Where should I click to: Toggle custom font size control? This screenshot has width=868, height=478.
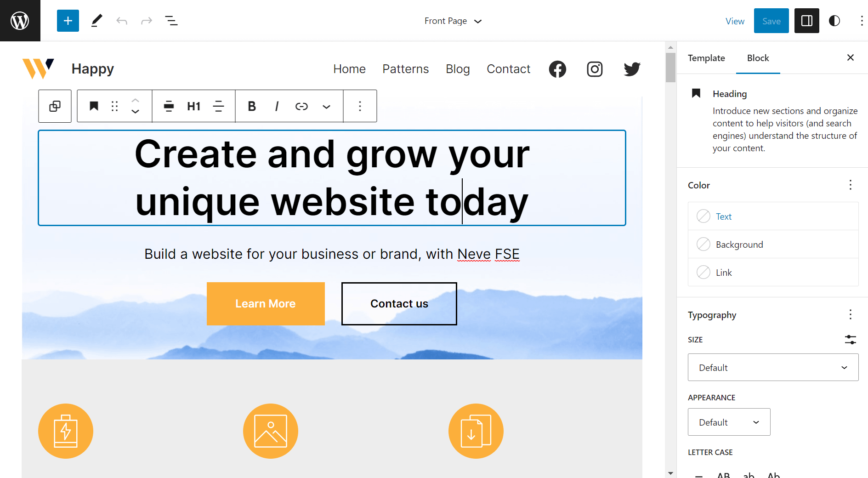(851, 340)
